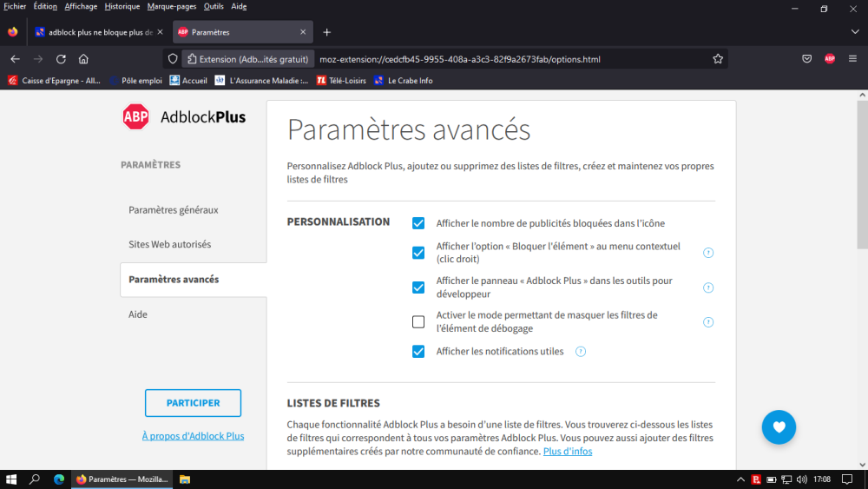Reload the current page
This screenshot has width=868, height=489.
[x=61, y=59]
